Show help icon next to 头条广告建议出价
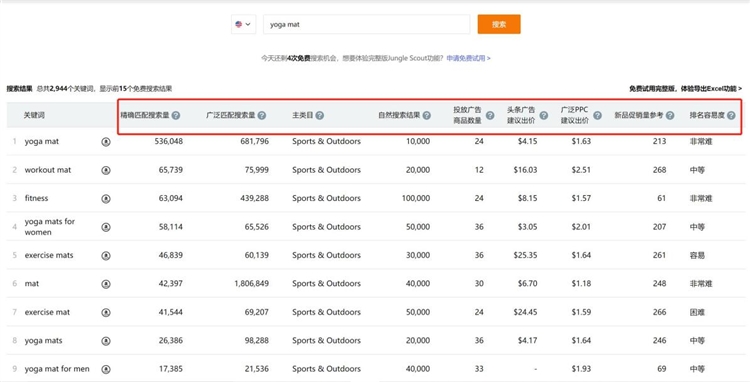Viewport: 750px width, 382px height. (544, 115)
